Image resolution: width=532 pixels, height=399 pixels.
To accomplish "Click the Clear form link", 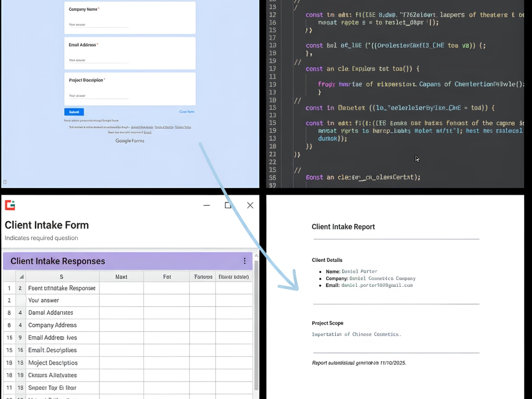I will pyautogui.click(x=187, y=112).
